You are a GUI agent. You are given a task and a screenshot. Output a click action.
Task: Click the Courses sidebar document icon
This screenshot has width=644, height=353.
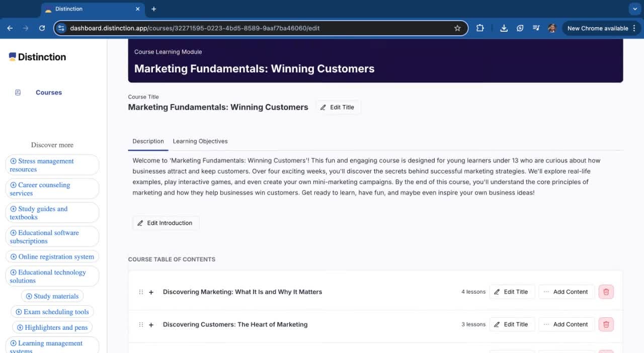(x=18, y=93)
